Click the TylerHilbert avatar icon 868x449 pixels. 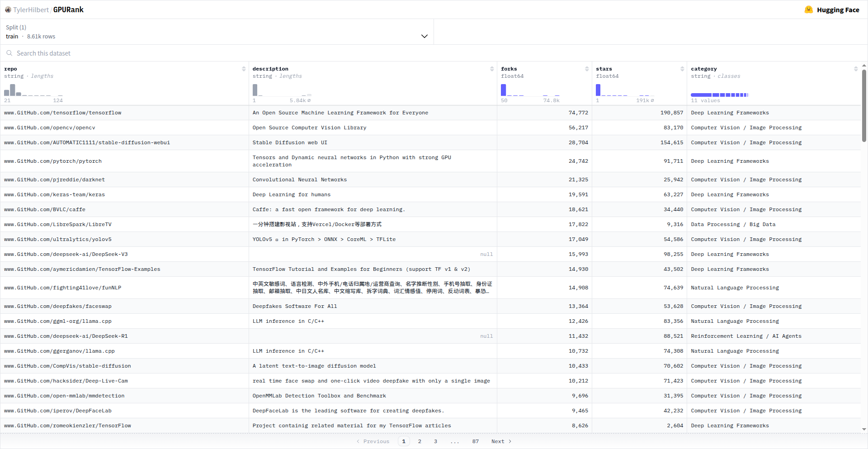(x=8, y=9)
